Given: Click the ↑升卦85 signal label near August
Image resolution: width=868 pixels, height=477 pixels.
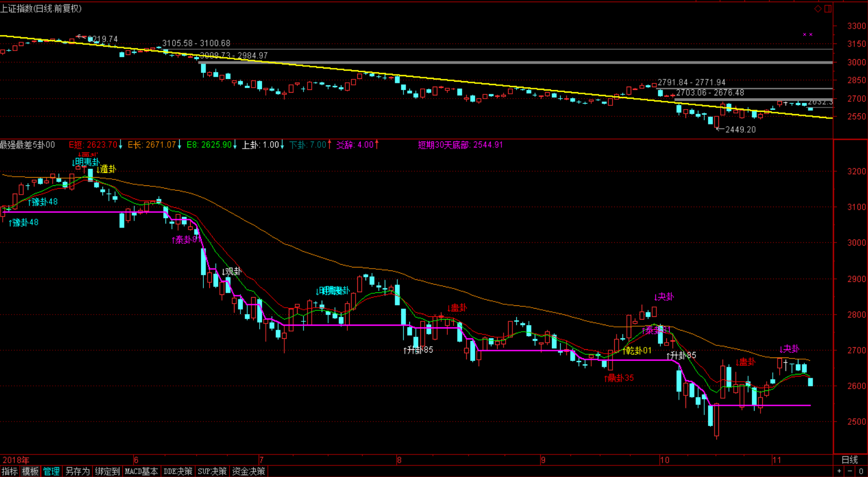Looking at the screenshot, I should 418,350.
